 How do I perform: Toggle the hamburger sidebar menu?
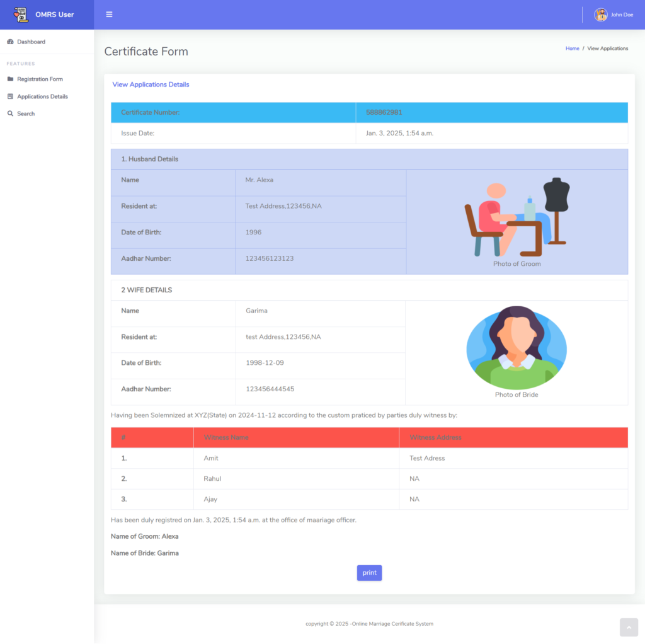pyautogui.click(x=109, y=14)
